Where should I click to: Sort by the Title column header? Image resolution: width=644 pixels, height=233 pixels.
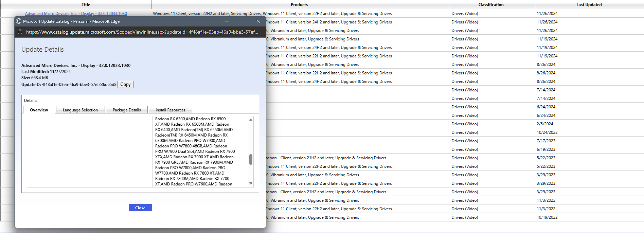(x=86, y=5)
